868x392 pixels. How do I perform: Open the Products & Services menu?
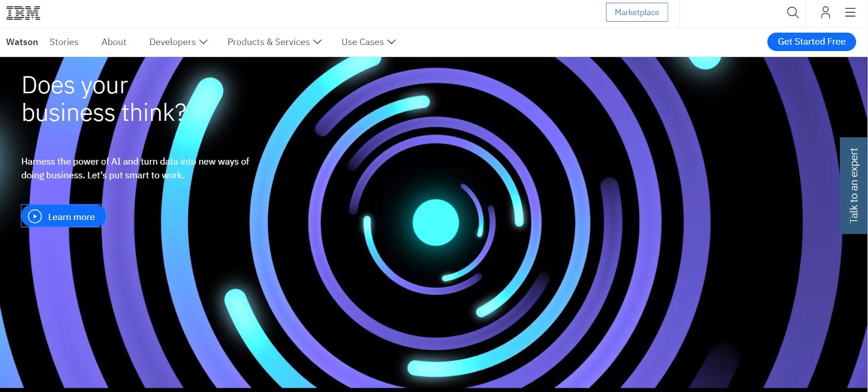coord(275,42)
